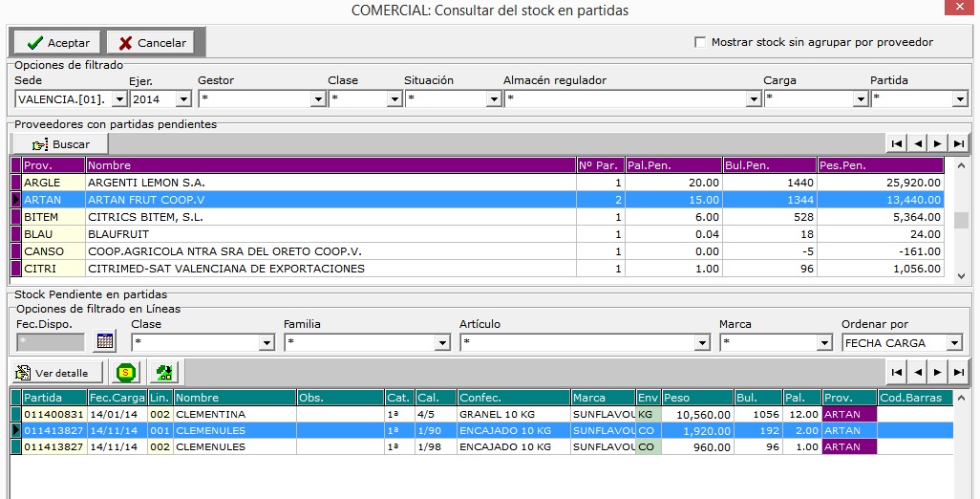This screenshot has height=499, width=980.
Task: Enable Mostrar stock sin agrupar por proveedor
Action: (701, 42)
